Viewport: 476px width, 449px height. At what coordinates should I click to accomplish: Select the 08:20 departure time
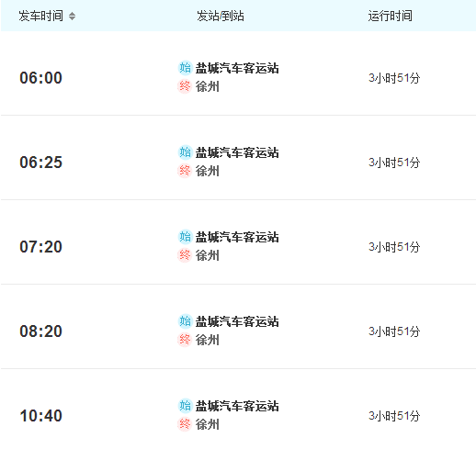coord(41,331)
